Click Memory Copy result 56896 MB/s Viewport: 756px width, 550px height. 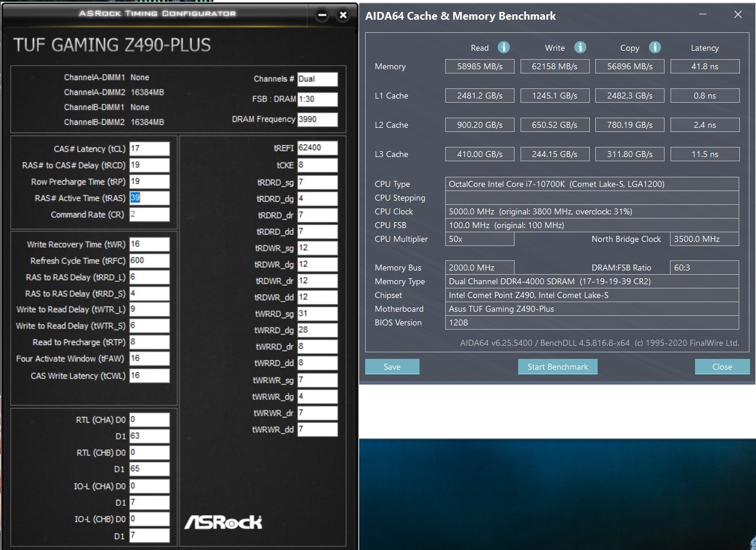(630, 66)
